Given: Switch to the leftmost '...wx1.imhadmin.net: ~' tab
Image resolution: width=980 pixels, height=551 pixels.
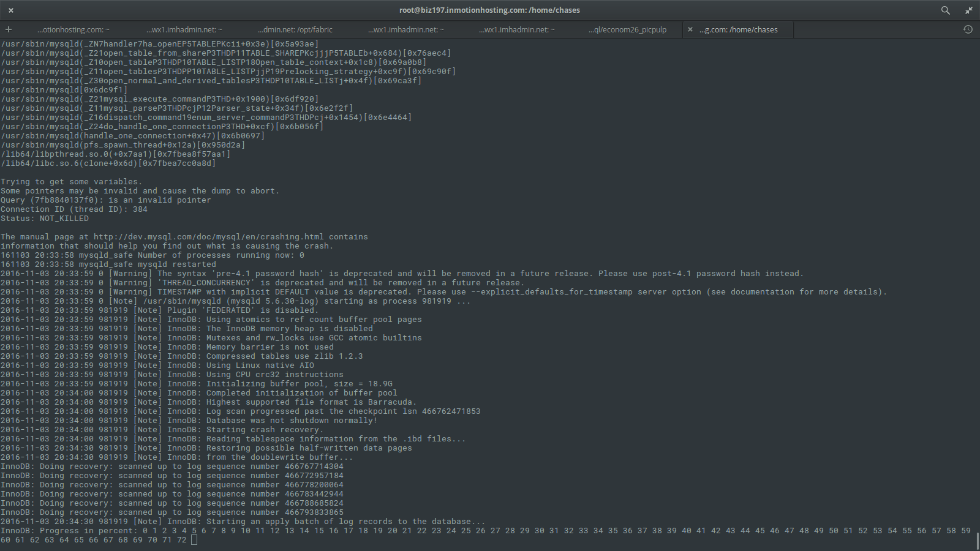Looking at the screenshot, I should pos(184,29).
